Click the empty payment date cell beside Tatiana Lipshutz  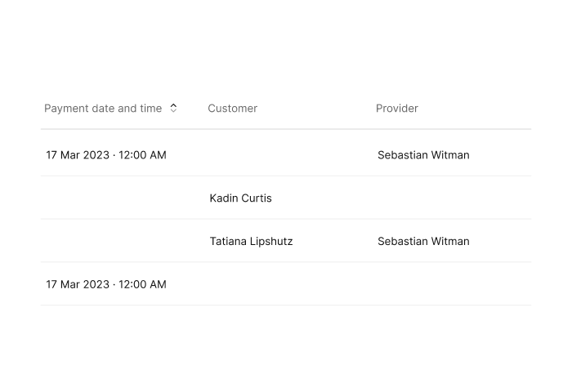point(123,241)
